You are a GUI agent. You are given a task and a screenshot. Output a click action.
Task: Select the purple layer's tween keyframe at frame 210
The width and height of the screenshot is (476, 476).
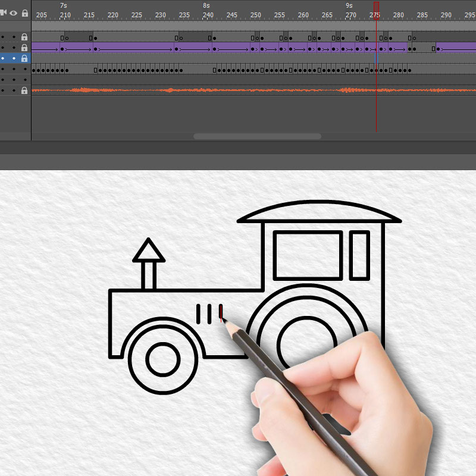pyautogui.click(x=62, y=49)
